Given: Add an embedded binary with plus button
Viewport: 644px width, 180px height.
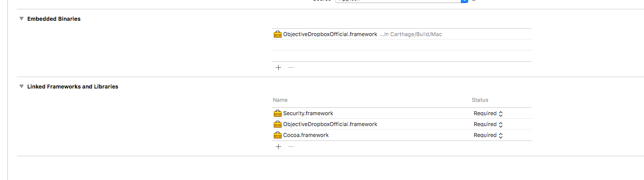Looking at the screenshot, I should click(278, 67).
